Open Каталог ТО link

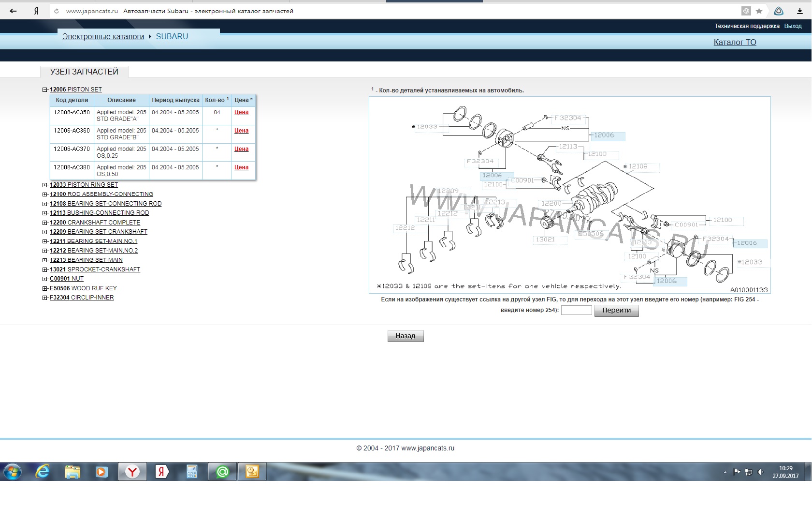(735, 42)
